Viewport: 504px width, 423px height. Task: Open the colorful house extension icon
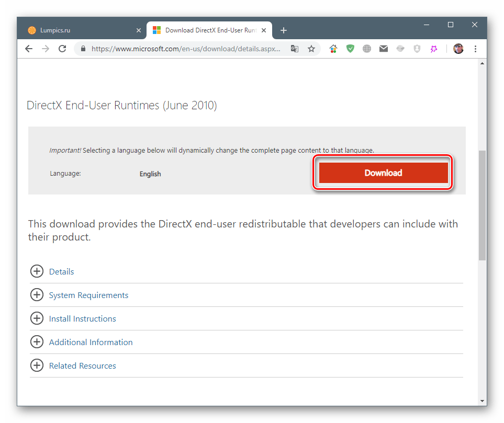coord(333,49)
